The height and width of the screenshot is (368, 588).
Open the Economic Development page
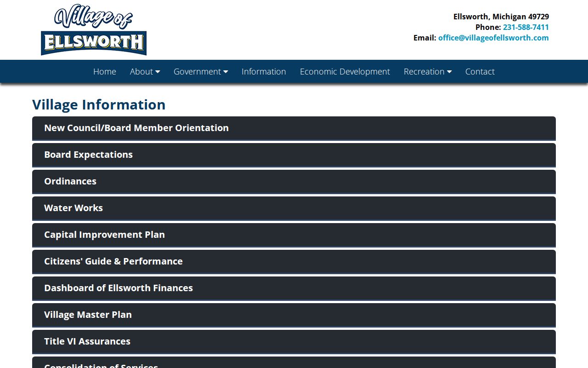(345, 71)
